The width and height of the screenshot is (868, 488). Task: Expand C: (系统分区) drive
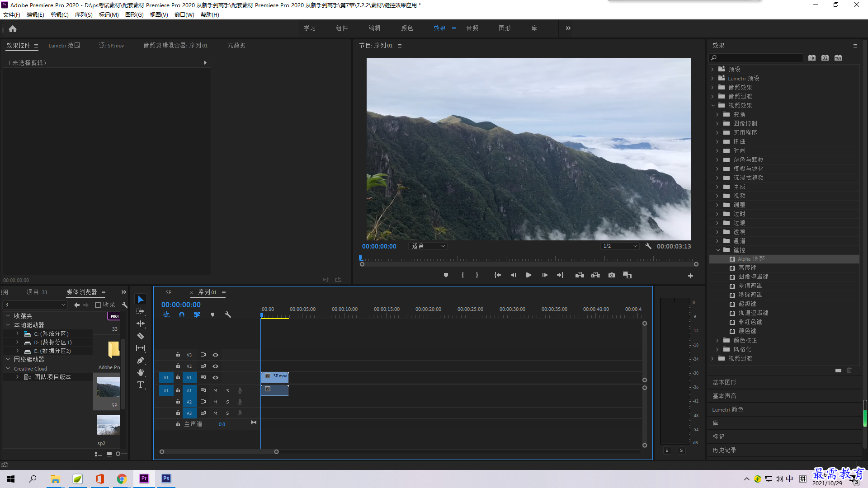tap(17, 333)
